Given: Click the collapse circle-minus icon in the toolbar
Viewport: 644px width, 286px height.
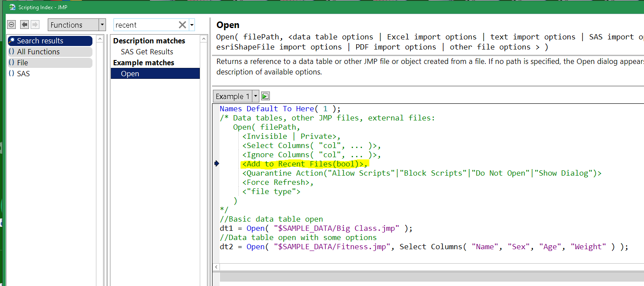Looking at the screenshot, I should 12,25.
